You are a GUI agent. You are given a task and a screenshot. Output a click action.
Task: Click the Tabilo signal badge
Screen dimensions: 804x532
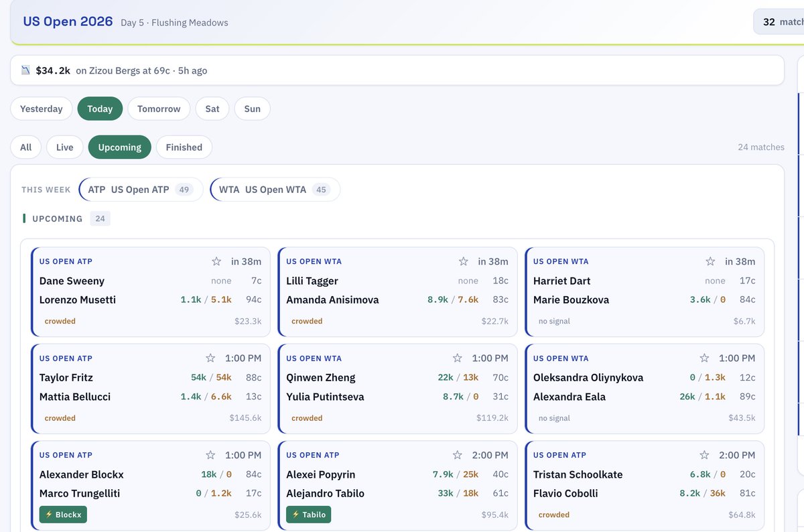(309, 515)
